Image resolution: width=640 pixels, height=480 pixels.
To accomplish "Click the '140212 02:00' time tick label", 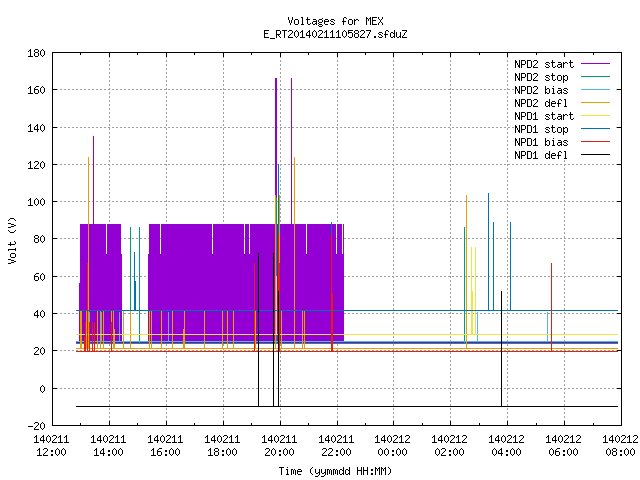I will (x=449, y=446).
